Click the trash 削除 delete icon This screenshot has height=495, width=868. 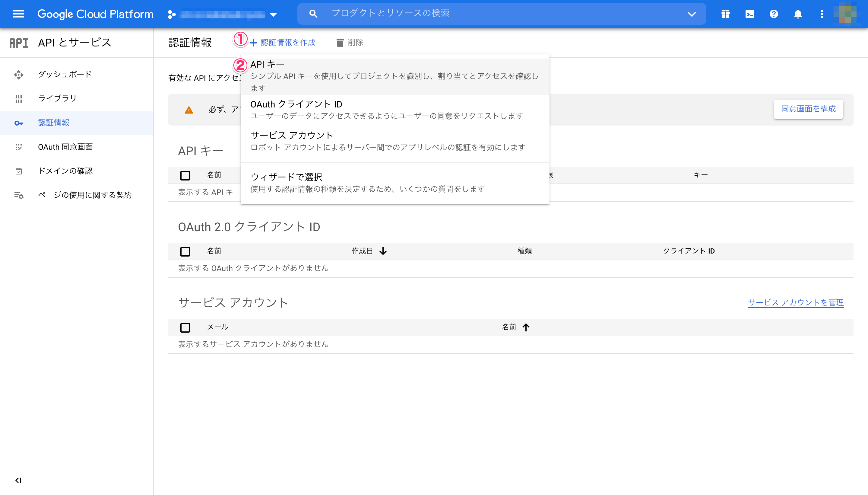click(x=340, y=43)
